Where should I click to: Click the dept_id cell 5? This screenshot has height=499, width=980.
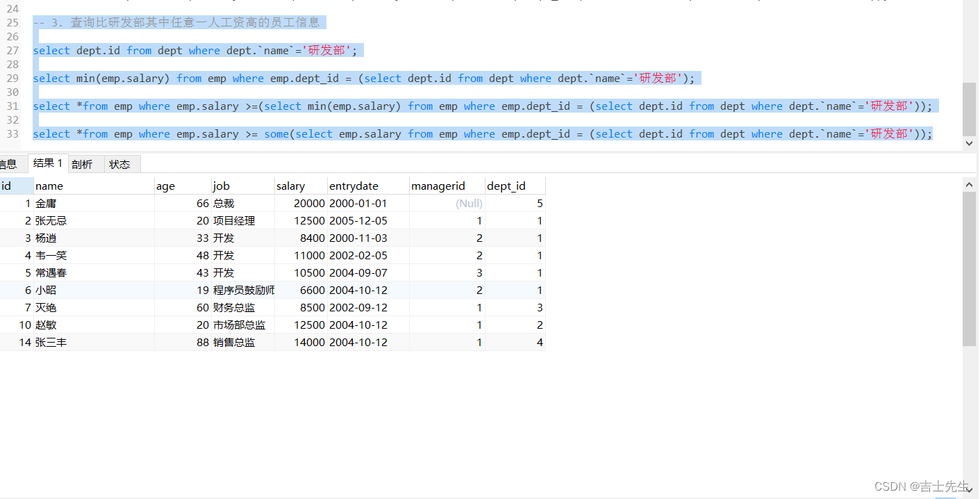pyautogui.click(x=515, y=204)
